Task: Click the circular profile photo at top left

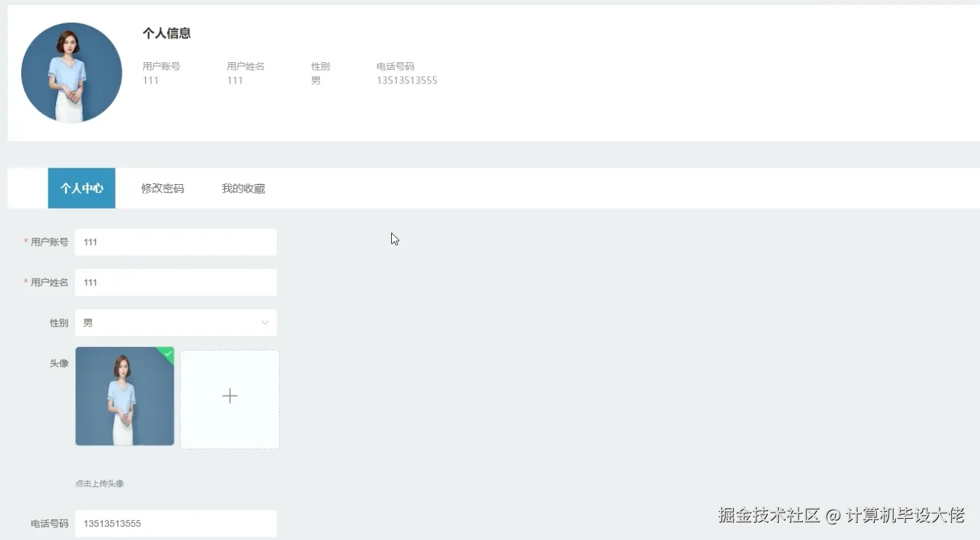Action: pos(71,73)
